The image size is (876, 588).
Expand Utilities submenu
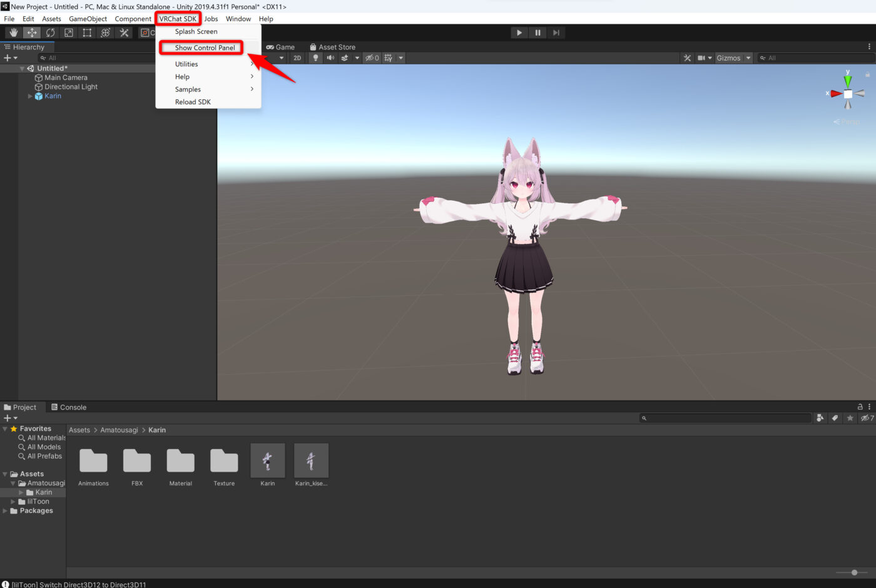pyautogui.click(x=208, y=64)
